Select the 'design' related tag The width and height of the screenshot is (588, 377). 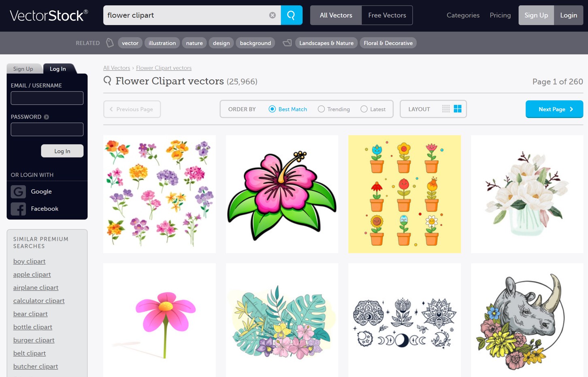tap(221, 43)
